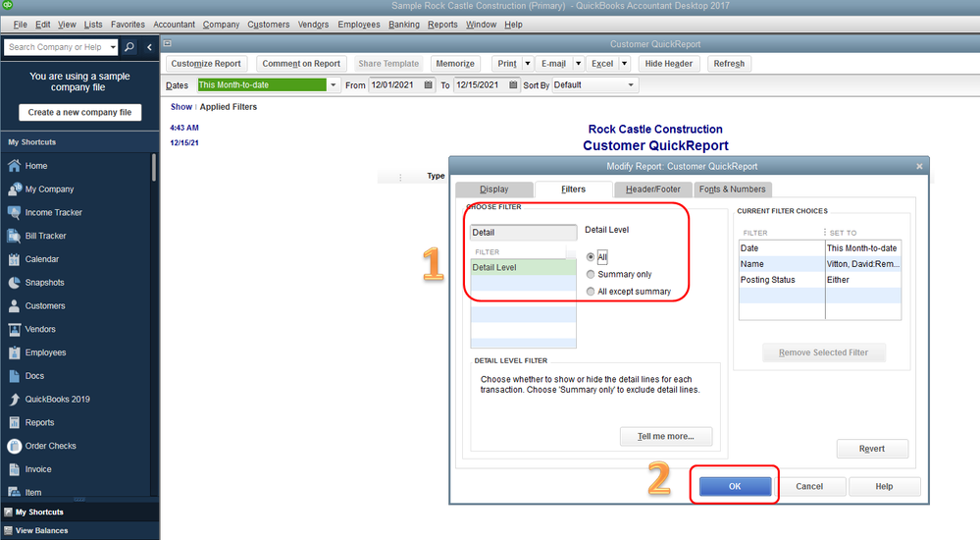Click the My Shortcuts bottom icon
The image size is (980, 540).
point(8,512)
